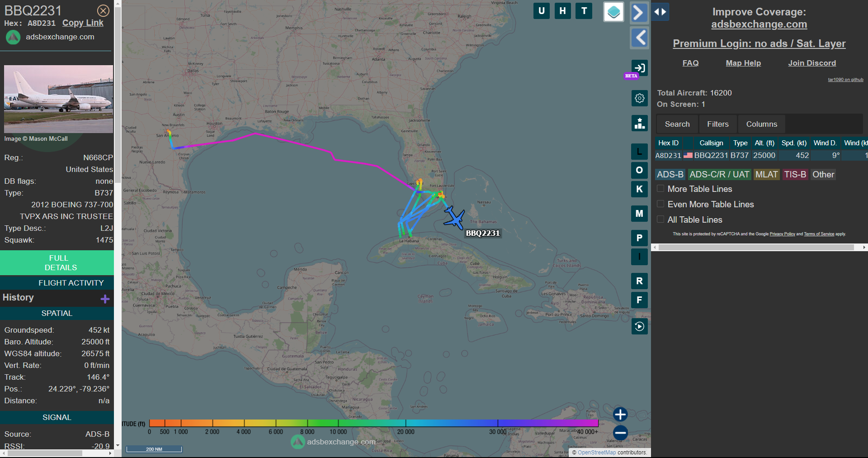The image size is (868, 458).
Task: Click the I map button
Action: (x=639, y=257)
